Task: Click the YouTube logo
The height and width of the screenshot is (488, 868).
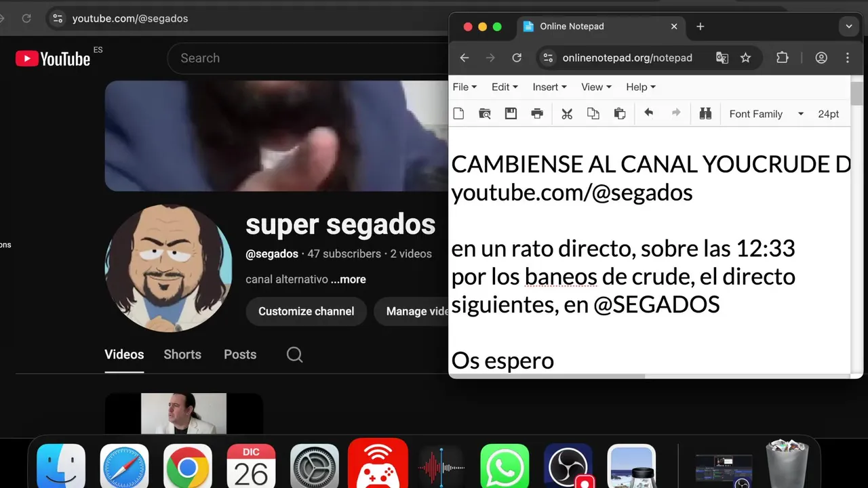Action: pyautogui.click(x=53, y=59)
